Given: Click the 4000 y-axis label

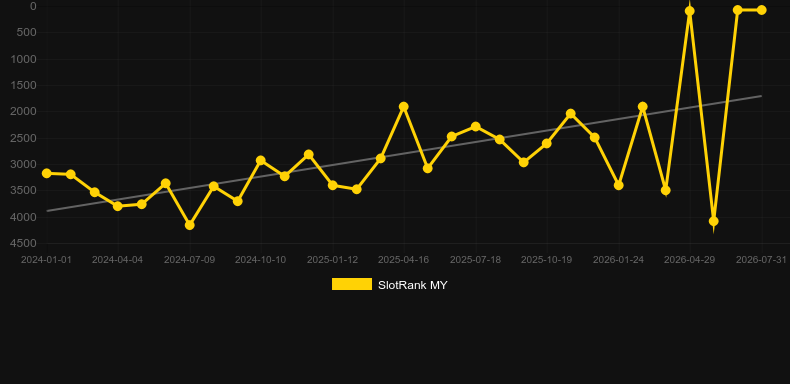Looking at the screenshot, I should click(x=24, y=217).
